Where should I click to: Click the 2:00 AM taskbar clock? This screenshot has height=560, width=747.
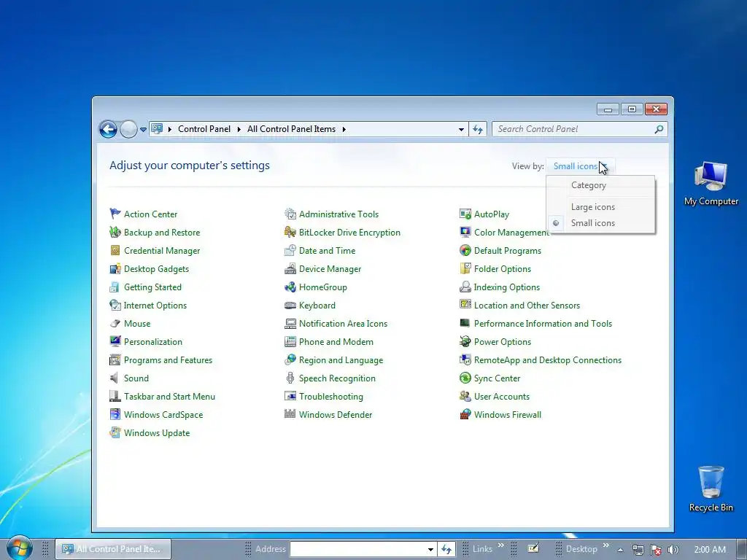[x=710, y=550]
